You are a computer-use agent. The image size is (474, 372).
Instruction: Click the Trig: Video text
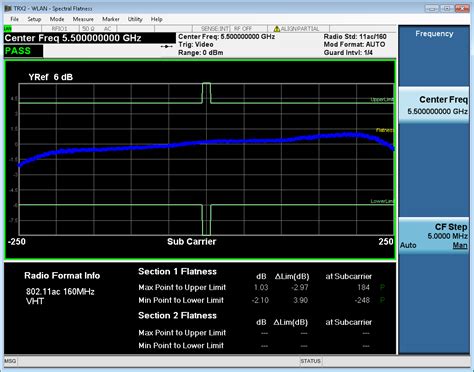coord(196,45)
